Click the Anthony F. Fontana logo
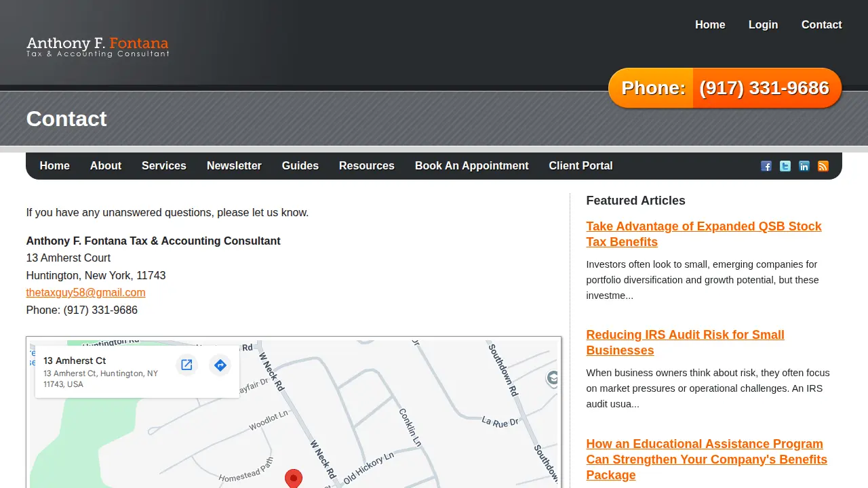The width and height of the screenshot is (868, 488). [98, 47]
